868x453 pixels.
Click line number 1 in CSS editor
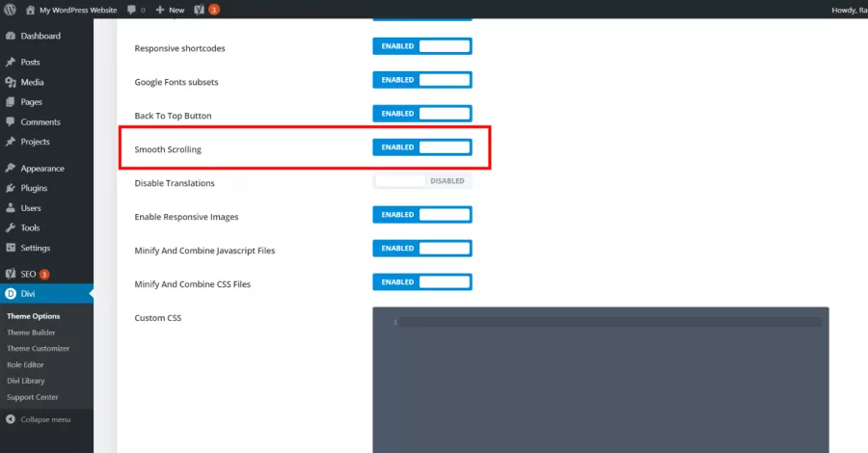(x=395, y=323)
